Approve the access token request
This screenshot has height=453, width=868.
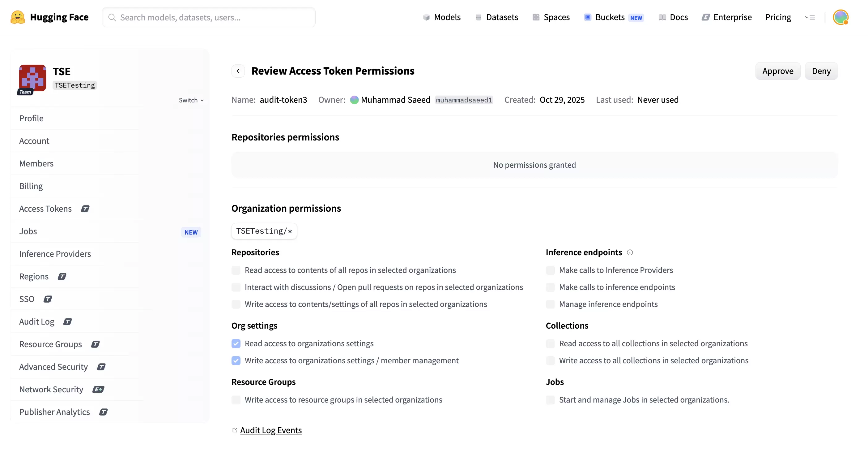tap(778, 71)
